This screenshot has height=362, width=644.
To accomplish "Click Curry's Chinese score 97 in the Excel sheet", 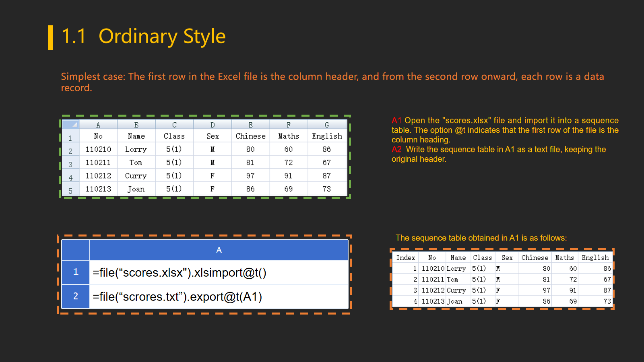I will tap(250, 176).
